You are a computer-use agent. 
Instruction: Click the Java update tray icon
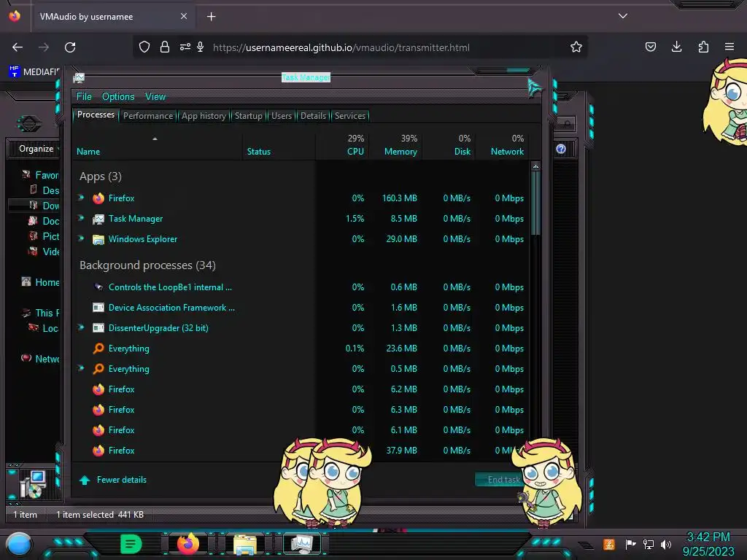(608, 544)
